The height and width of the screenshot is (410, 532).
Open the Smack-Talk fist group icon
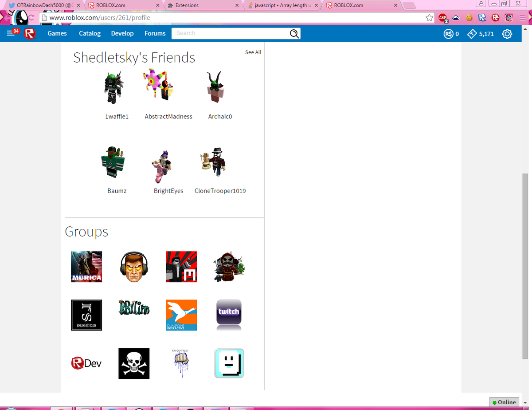pyautogui.click(x=181, y=363)
